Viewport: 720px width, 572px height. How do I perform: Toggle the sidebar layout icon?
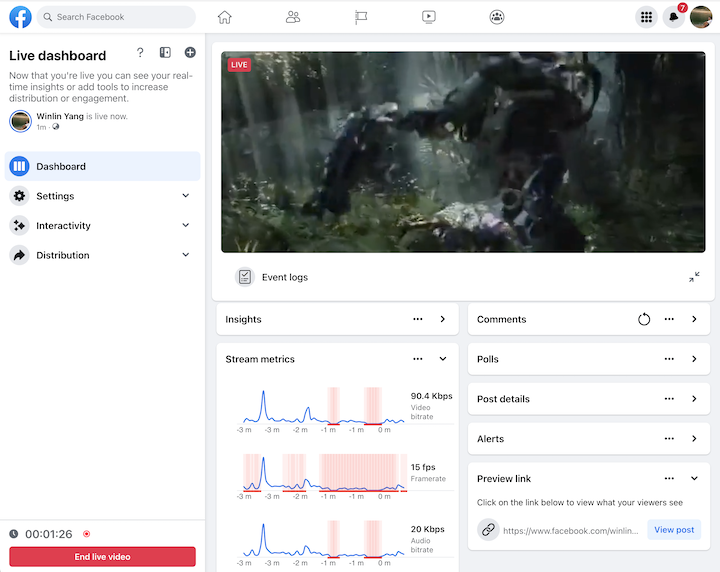[165, 52]
